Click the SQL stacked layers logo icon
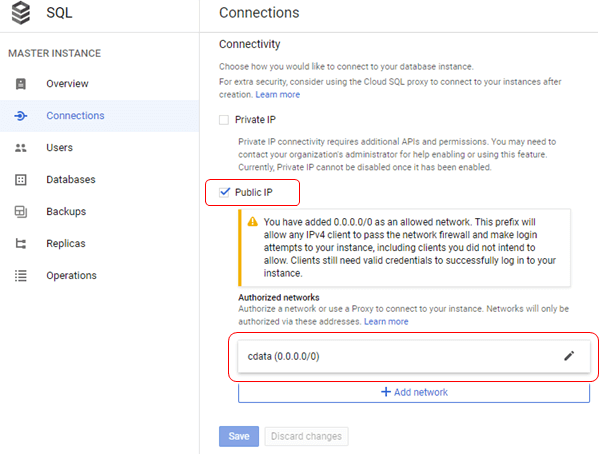 21,13
